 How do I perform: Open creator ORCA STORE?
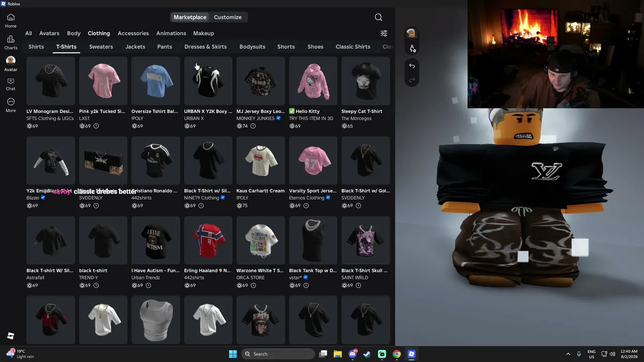[x=251, y=278]
